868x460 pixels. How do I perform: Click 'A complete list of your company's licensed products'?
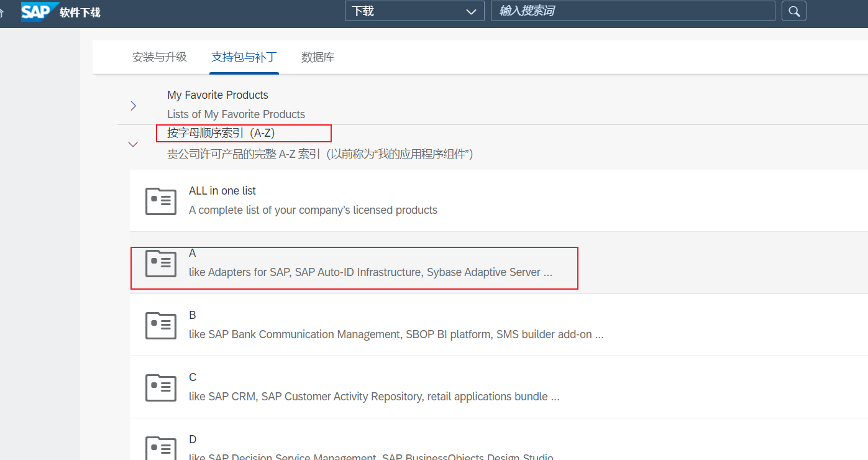coord(313,210)
